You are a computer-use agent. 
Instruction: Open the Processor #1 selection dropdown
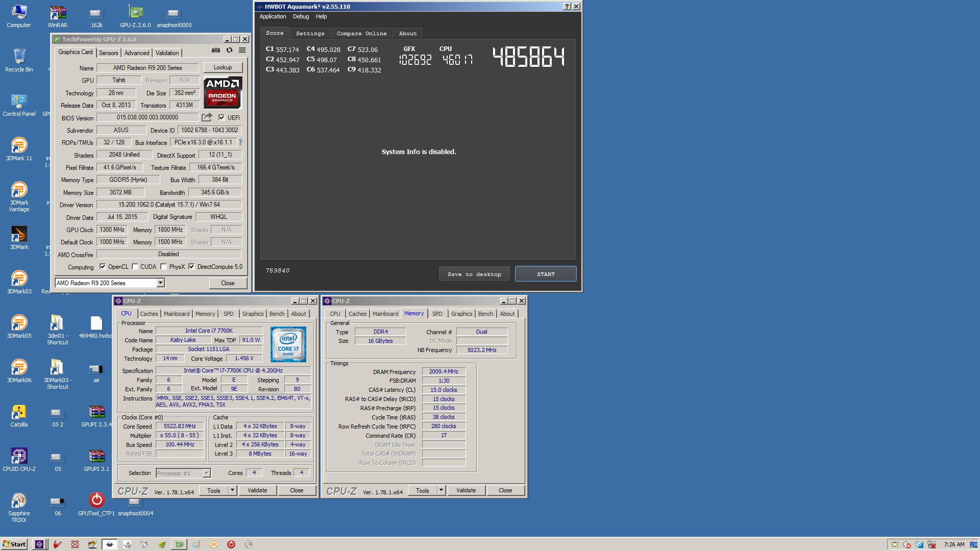(206, 473)
